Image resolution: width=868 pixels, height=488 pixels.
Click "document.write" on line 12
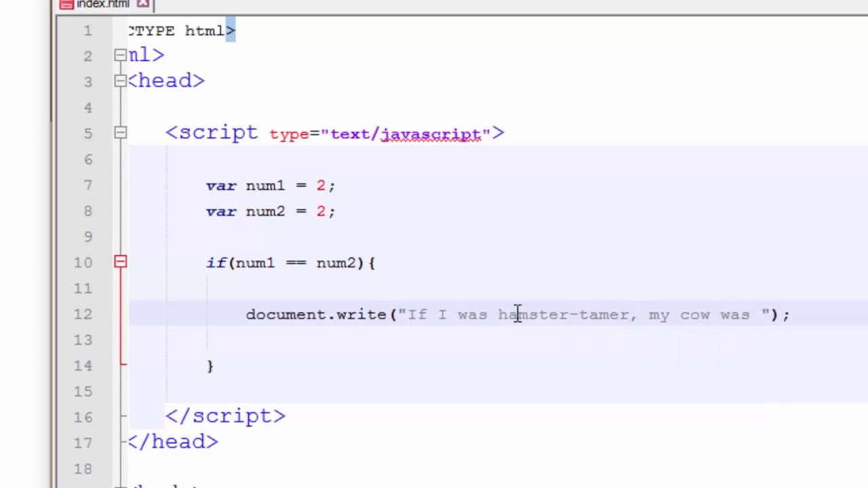[316, 314]
